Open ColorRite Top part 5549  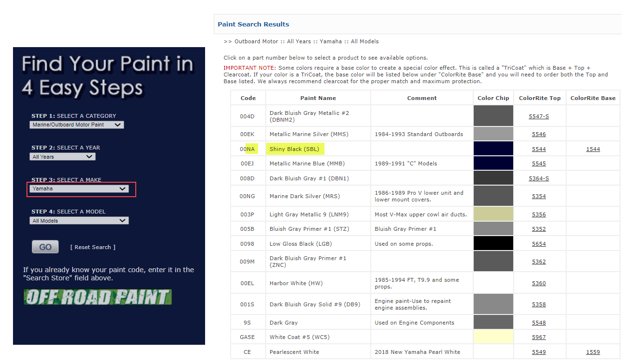[x=539, y=352]
